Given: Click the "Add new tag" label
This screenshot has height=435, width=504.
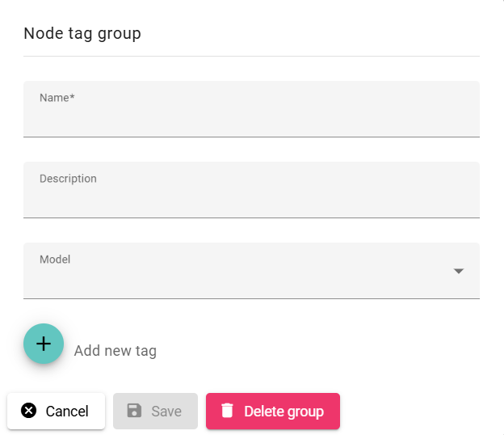Looking at the screenshot, I should (115, 351).
